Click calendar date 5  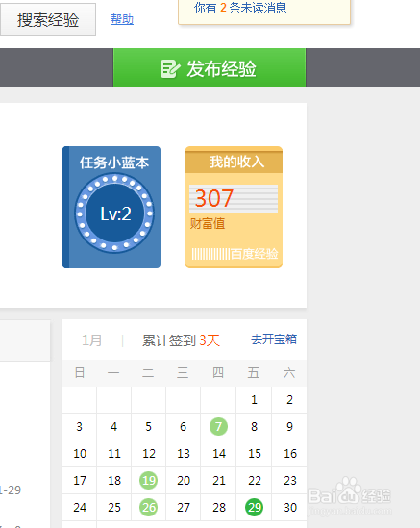tap(148, 427)
